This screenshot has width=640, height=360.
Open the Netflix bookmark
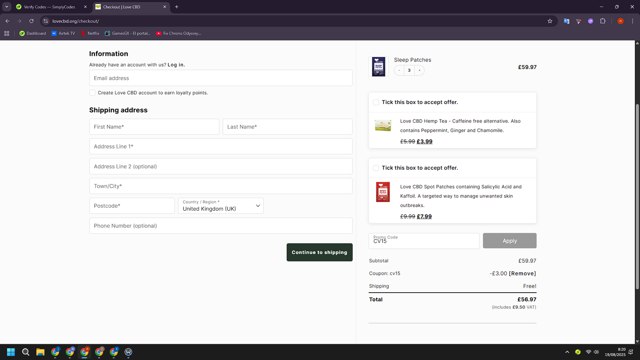tap(90, 33)
